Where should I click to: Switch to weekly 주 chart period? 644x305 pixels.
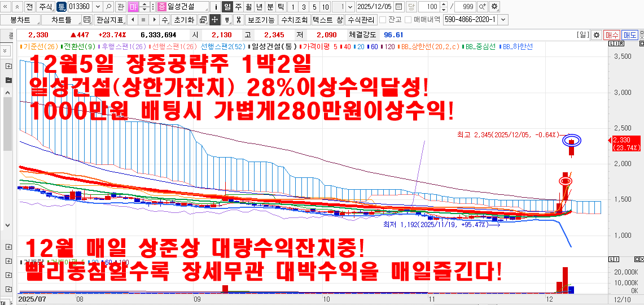pos(238,7)
